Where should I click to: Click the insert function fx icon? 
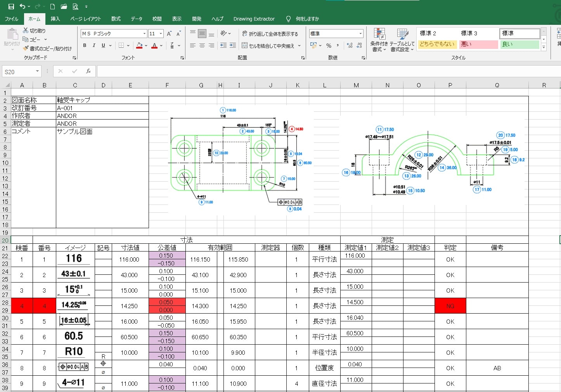click(88, 71)
